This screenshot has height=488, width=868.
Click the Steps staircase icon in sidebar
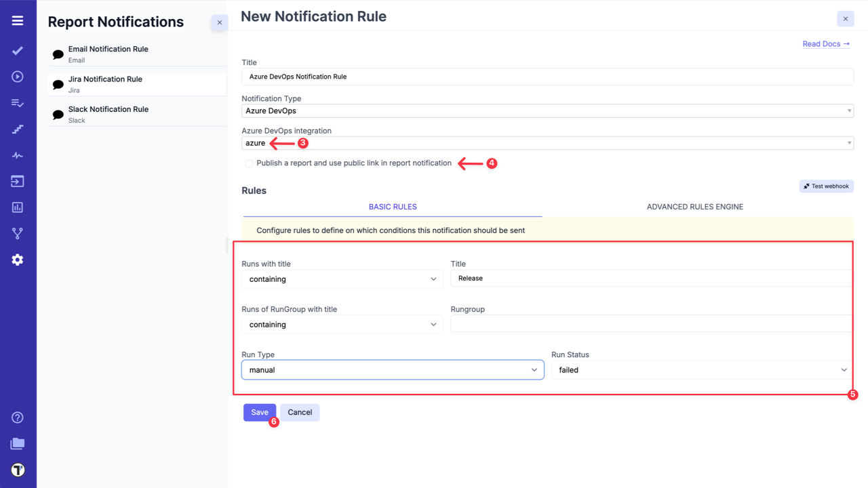tap(18, 129)
